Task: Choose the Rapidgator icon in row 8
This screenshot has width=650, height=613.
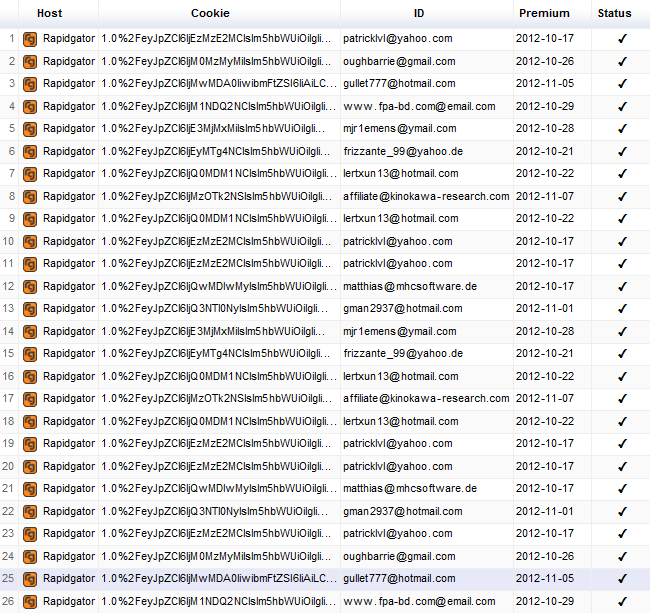Action: 30,197
